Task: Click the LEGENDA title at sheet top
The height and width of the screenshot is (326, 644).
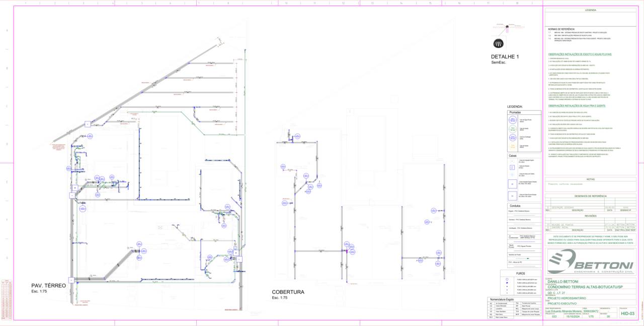Action: [590, 10]
